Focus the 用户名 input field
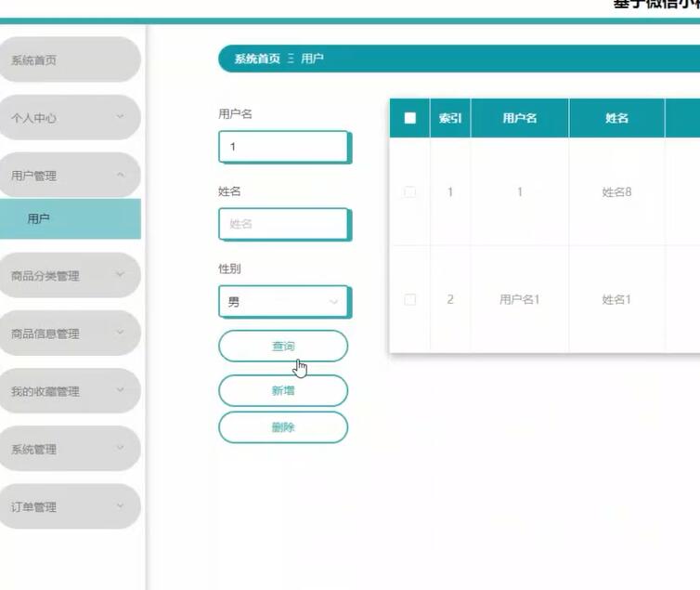This screenshot has width=700, height=590. [283, 147]
